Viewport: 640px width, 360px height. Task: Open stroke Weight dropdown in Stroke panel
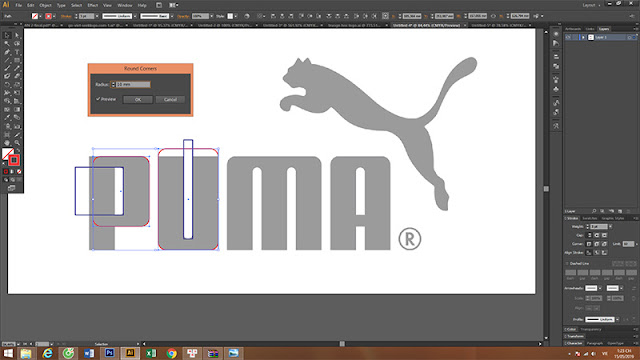coord(611,227)
